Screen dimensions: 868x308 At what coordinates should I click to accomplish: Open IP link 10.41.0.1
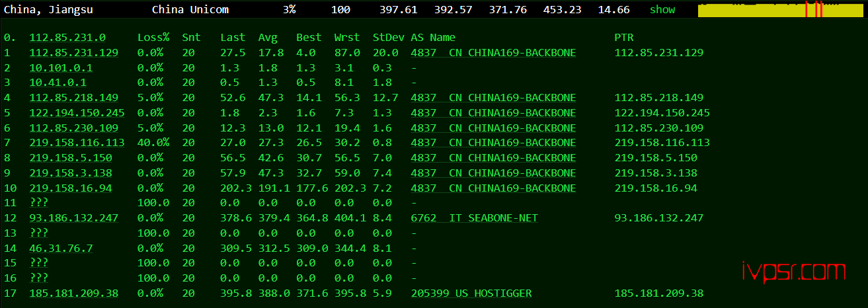coord(58,83)
